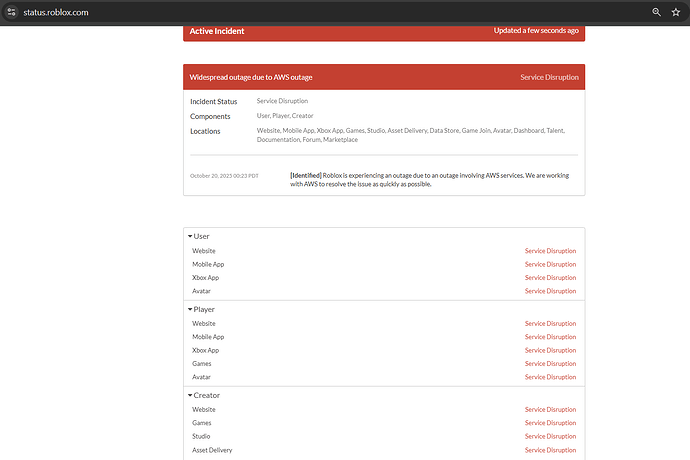Select the Components label
Screen dimensions: 690x460
(210, 116)
